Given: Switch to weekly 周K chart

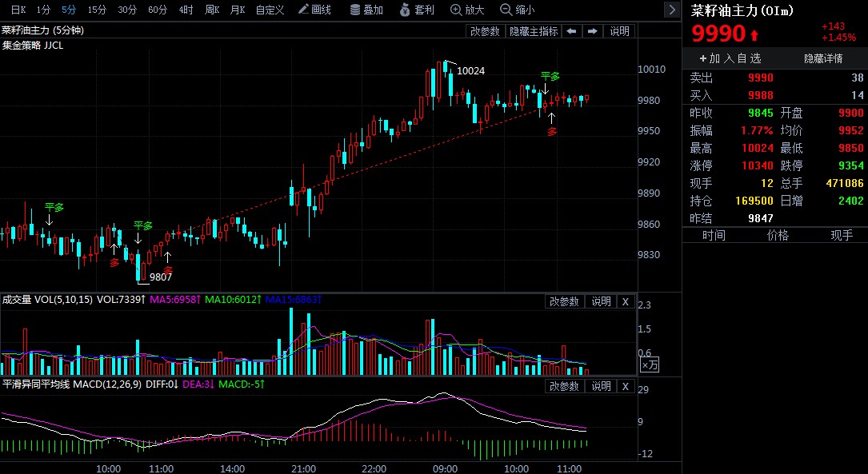Looking at the screenshot, I should click(x=212, y=10).
